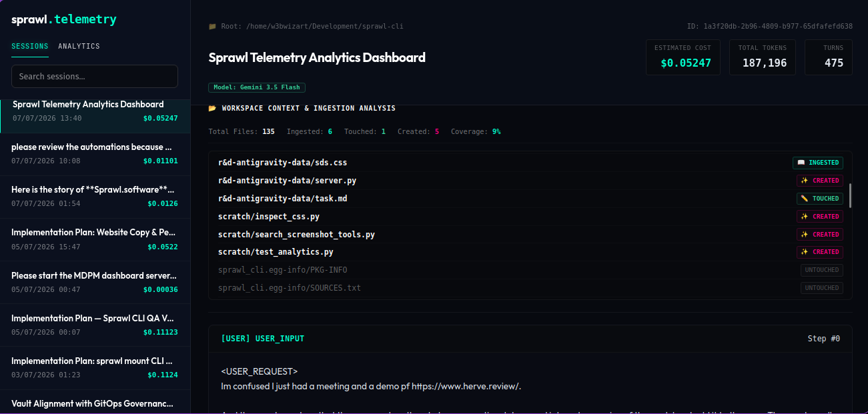Screen dimensions: 868x414
Task: Click the open-folder icon beside Workspace Context
Action: pyautogui.click(x=212, y=108)
